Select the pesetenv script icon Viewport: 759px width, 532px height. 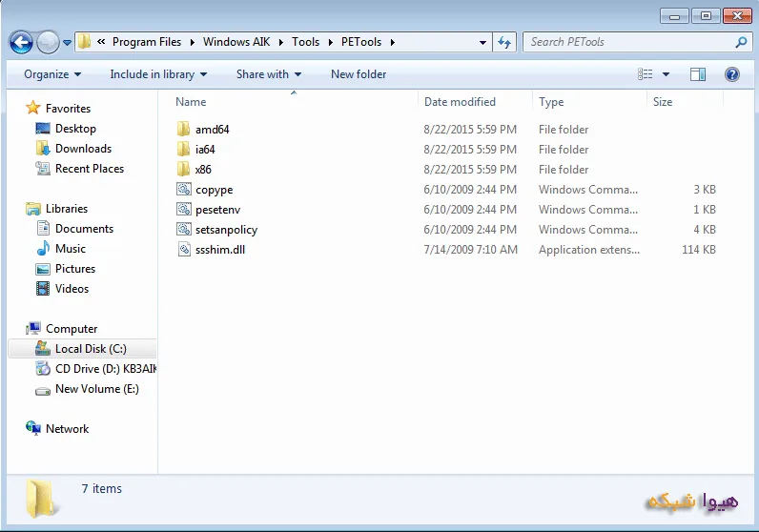[183, 209]
